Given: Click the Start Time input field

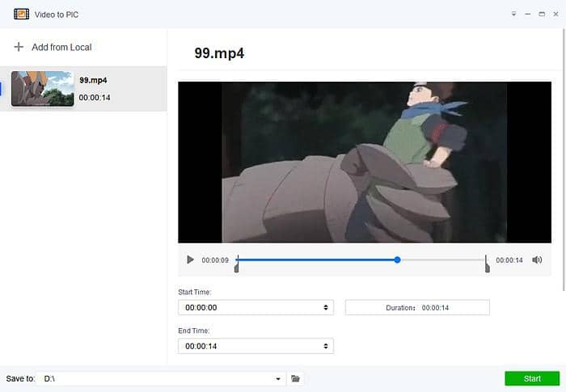Looking at the screenshot, I should (x=256, y=307).
